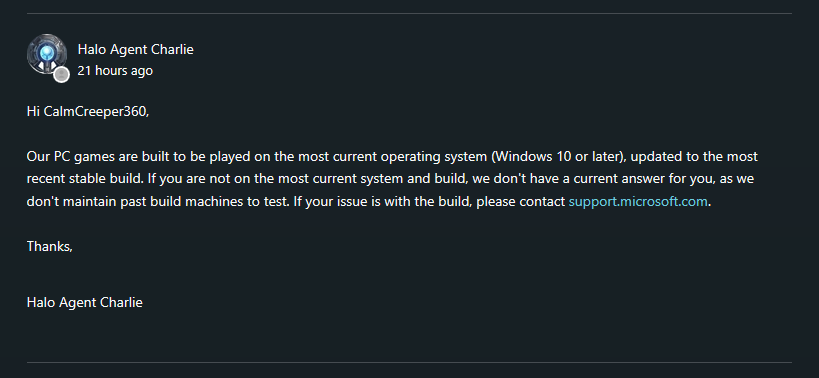
Task: Click the username CalmCreeper360 in the greeting
Action: [x=95, y=112]
